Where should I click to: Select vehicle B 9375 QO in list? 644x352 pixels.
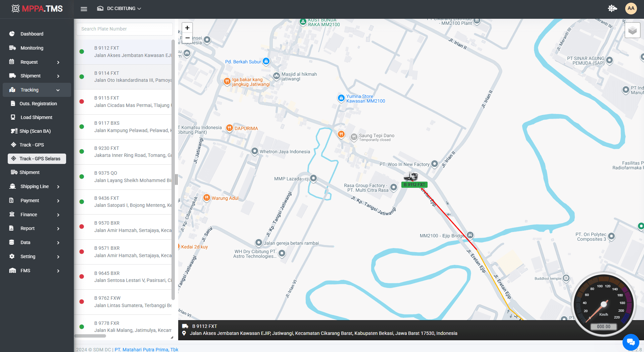tap(123, 177)
